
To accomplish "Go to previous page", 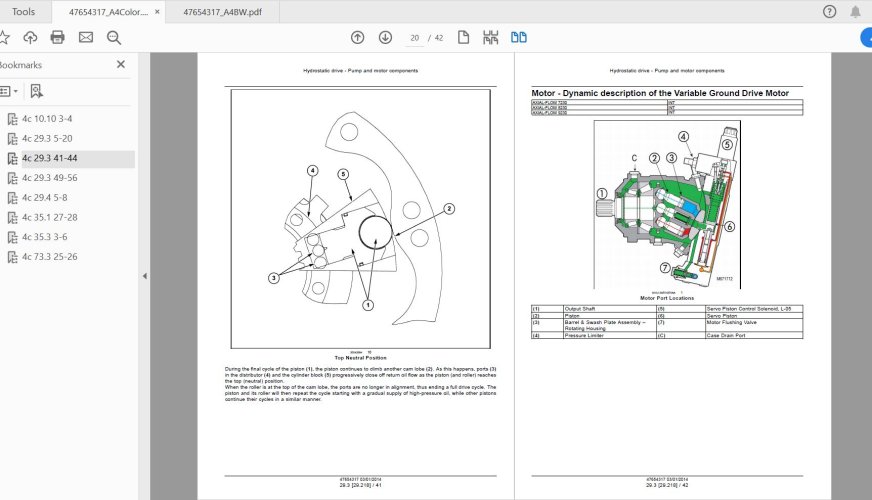I will pyautogui.click(x=358, y=37).
